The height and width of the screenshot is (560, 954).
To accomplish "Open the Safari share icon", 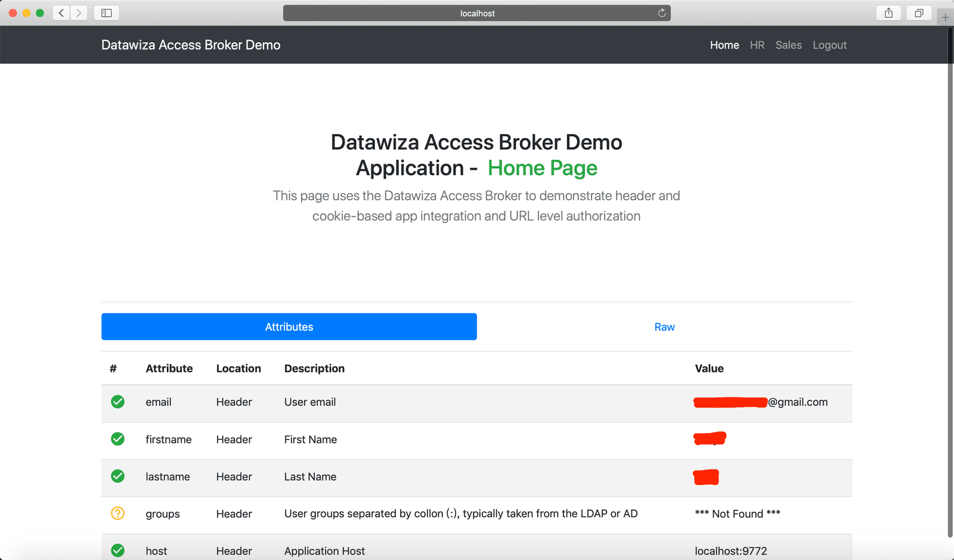I will [888, 13].
